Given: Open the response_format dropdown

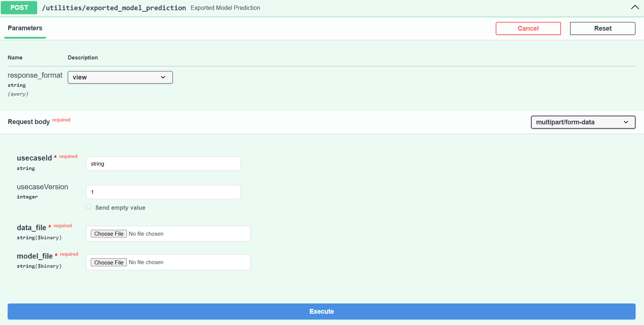Looking at the screenshot, I should click(x=120, y=77).
